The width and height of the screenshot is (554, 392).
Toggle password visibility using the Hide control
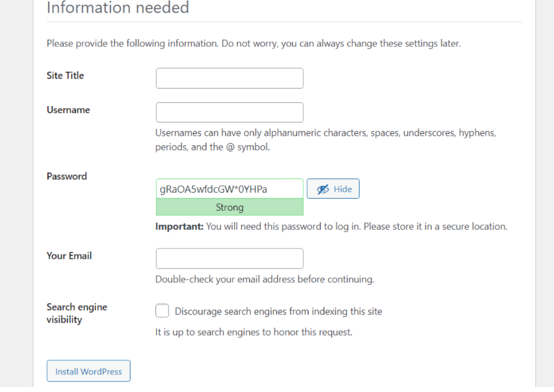(x=333, y=189)
